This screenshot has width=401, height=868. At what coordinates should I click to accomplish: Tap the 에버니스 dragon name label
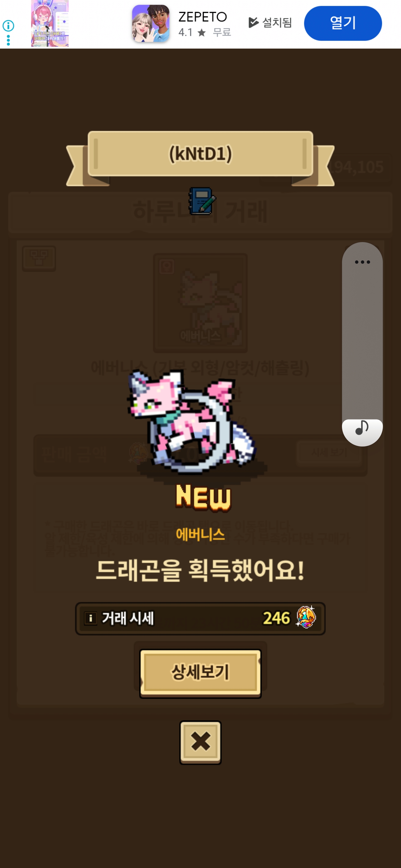[200, 534]
